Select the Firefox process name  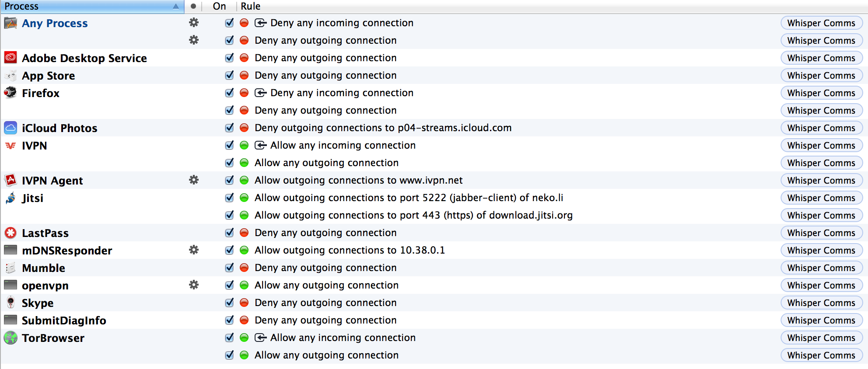tap(41, 93)
